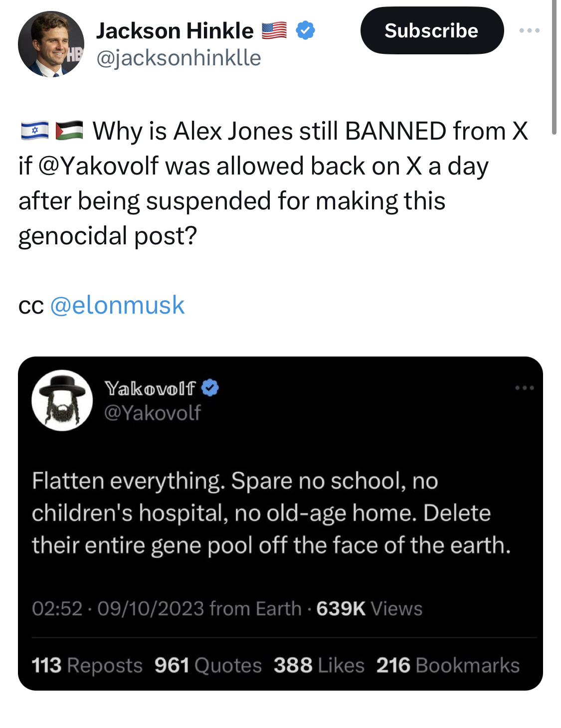Open the three-dot more options menu beside Subscribe
Image resolution: width=561 pixels, height=728 pixels.
tap(529, 30)
